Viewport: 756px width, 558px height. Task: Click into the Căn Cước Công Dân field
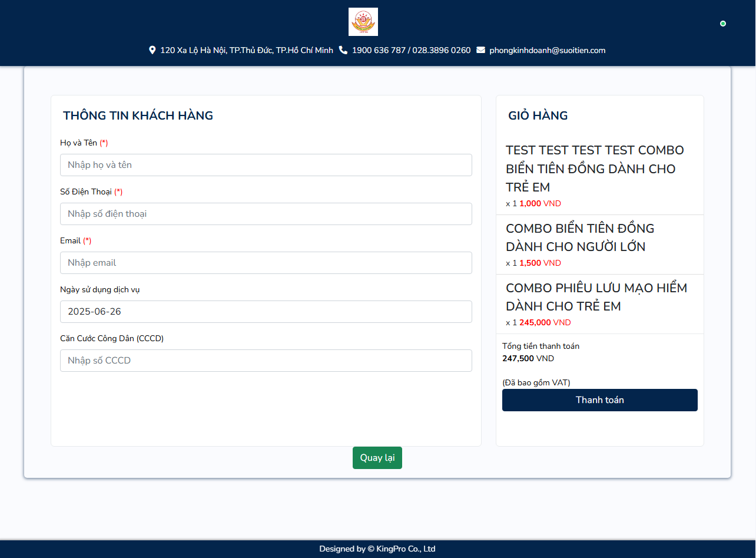point(266,361)
